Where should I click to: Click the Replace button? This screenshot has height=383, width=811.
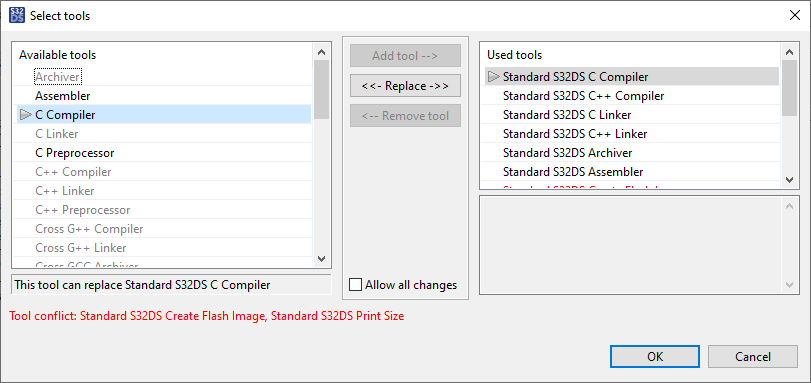tap(405, 86)
